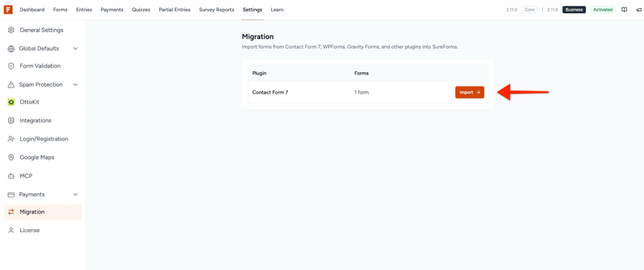Click the Plugin column header
This screenshot has width=644, height=270.
(260, 73)
